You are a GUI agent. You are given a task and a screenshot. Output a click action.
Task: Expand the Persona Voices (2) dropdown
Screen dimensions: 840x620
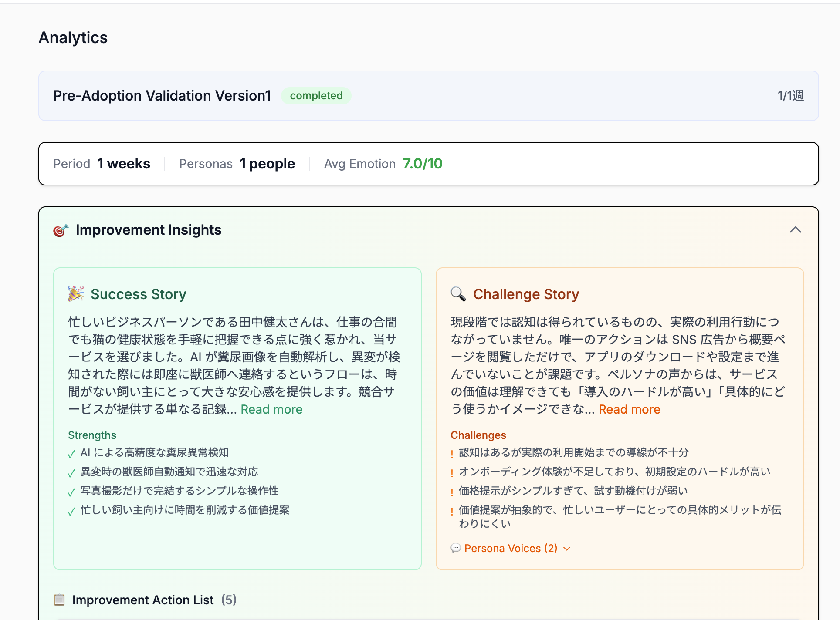511,548
